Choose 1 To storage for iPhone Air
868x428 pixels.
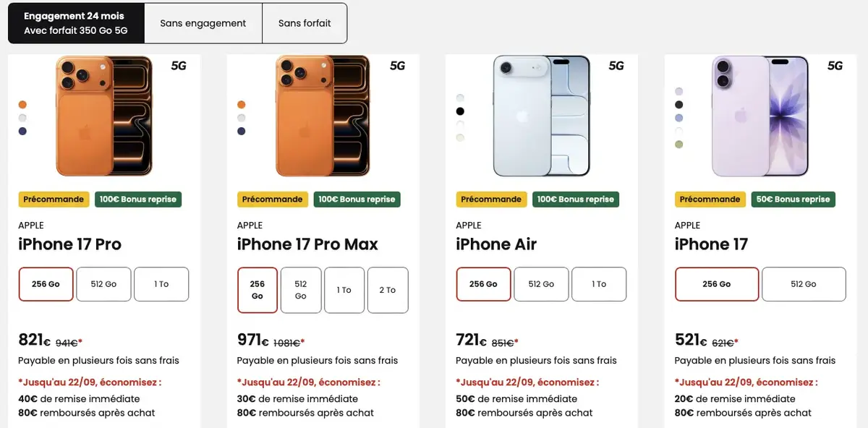[x=599, y=284]
